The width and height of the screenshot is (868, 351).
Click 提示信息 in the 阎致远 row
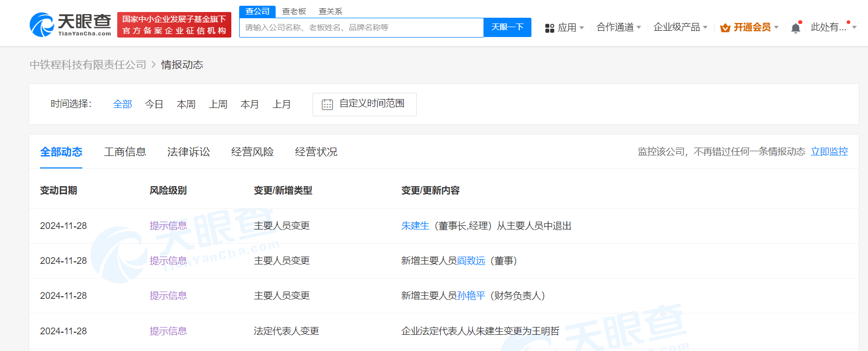coord(168,261)
